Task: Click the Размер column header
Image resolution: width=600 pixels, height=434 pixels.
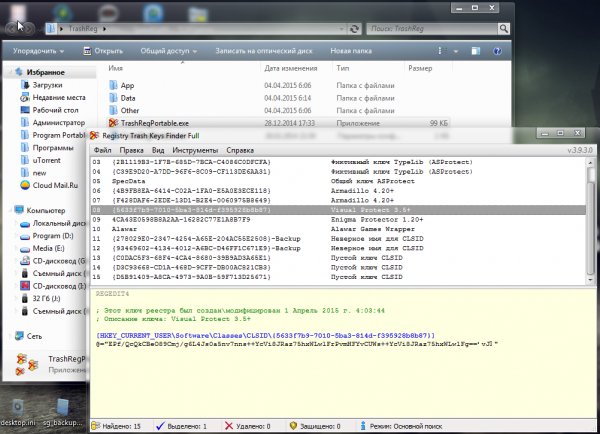Action: click(420, 68)
